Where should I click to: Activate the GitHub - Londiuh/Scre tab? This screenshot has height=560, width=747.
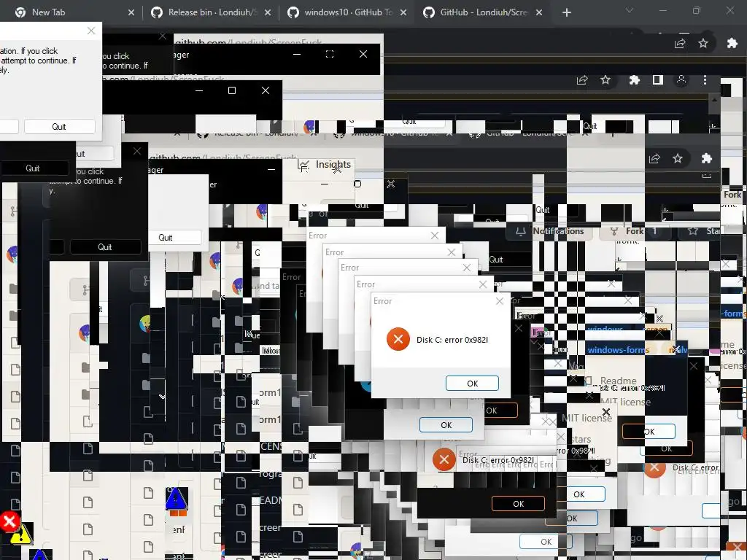483,12
